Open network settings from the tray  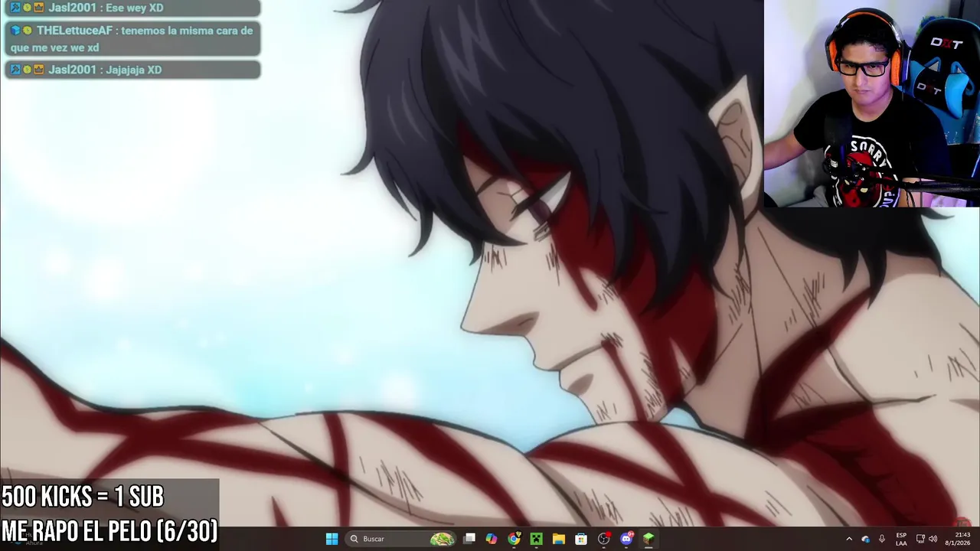(920, 539)
